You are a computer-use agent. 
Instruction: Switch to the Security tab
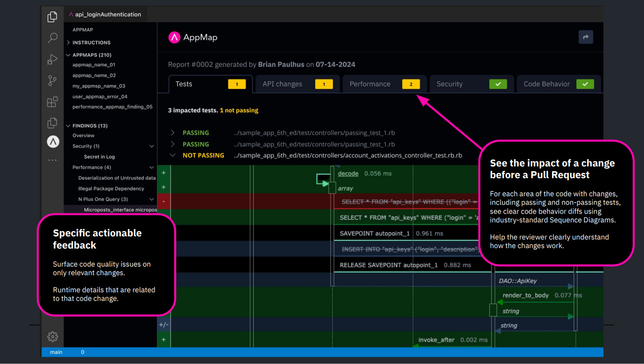472,84
